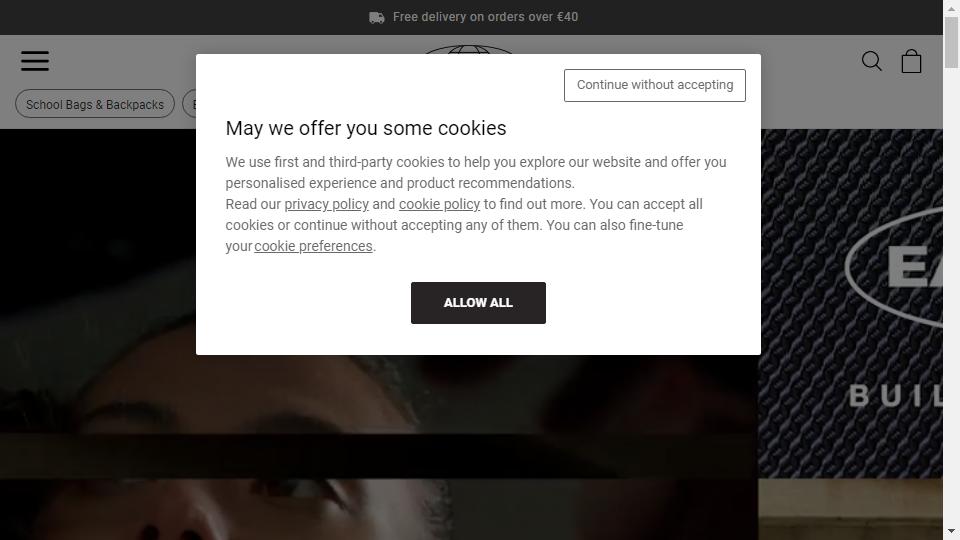Click the vertical scrollbar thumb
Screen dimensions: 960x540
point(951,42)
